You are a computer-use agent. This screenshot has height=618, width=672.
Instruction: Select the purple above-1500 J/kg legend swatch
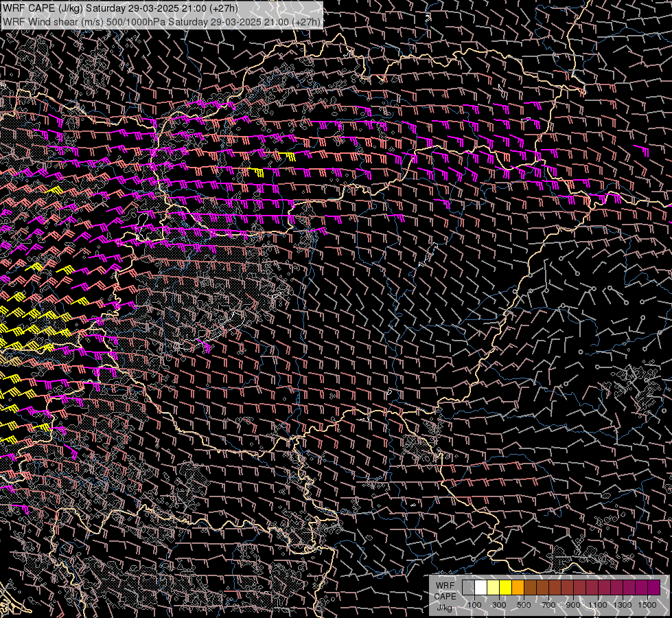654,587
